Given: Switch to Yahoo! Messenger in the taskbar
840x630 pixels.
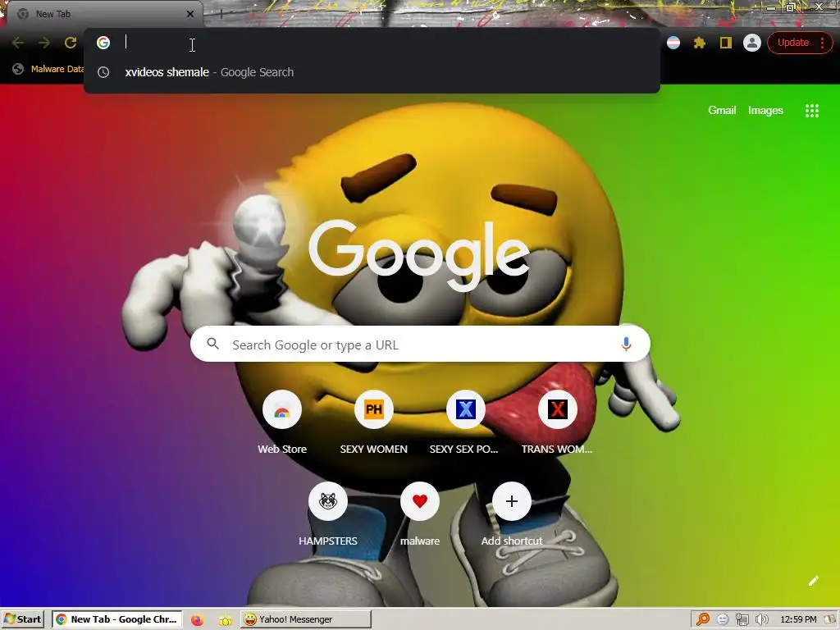Looking at the screenshot, I should point(306,619).
